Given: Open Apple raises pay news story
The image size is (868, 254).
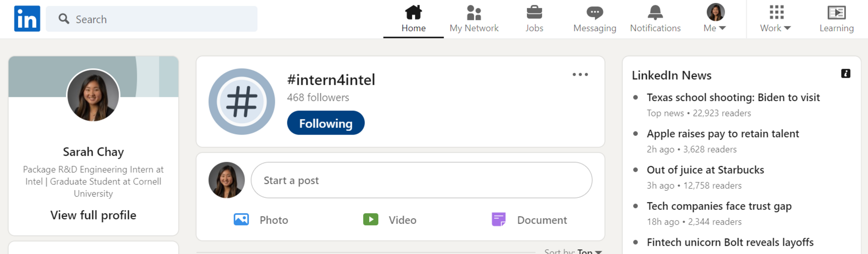Looking at the screenshot, I should pyautogui.click(x=723, y=134).
